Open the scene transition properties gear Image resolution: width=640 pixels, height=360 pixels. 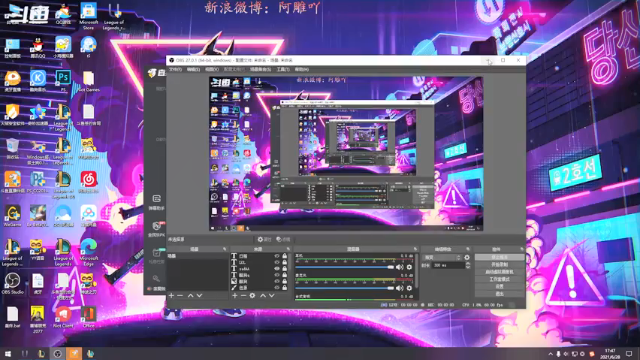(x=467, y=258)
